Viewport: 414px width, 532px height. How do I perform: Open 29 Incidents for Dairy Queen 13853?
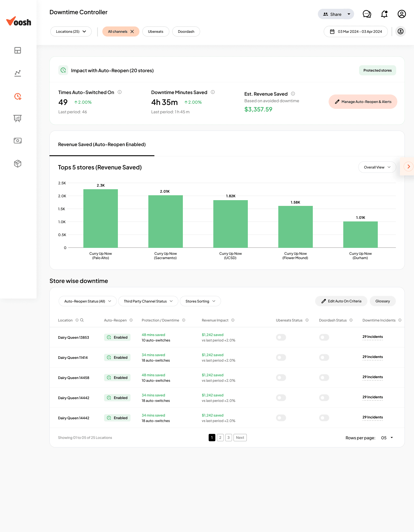(373, 337)
